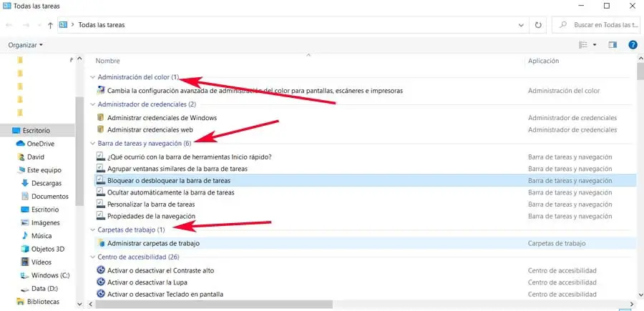Select text Agrupar ventanas similares de la barra de tareas
The image size is (644, 311).
(x=177, y=169)
